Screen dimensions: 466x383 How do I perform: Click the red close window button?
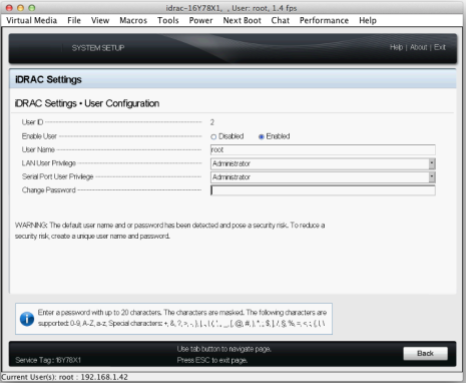pyautogui.click(x=9, y=8)
